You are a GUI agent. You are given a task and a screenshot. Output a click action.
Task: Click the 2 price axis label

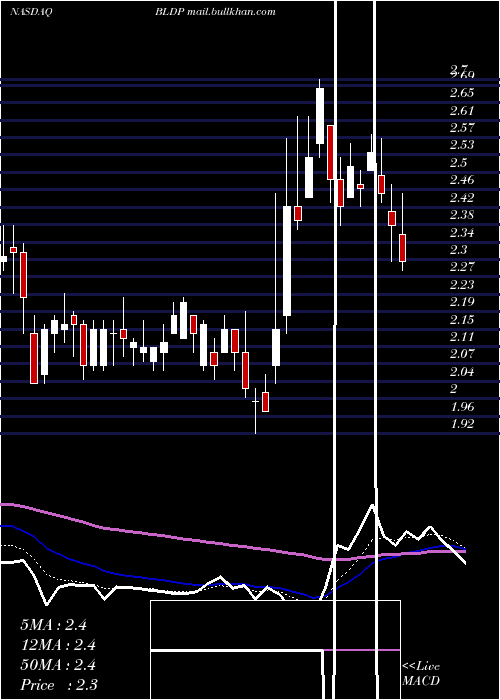coord(454,389)
